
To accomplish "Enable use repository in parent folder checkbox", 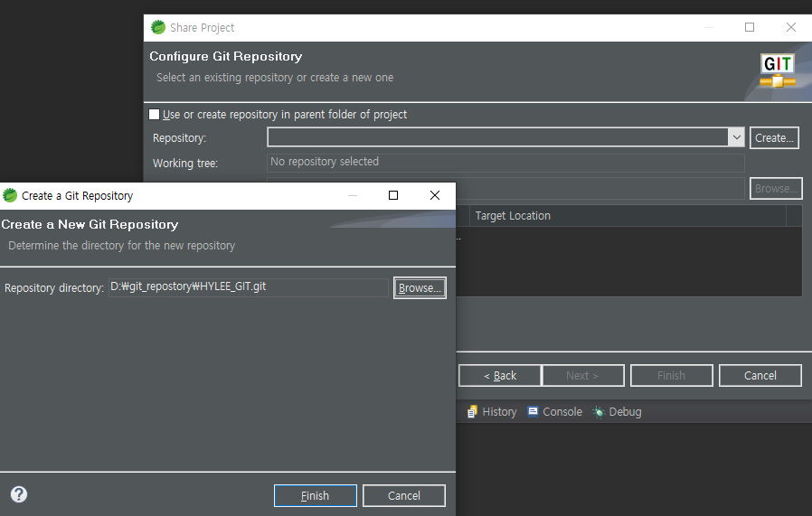I will 155,115.
